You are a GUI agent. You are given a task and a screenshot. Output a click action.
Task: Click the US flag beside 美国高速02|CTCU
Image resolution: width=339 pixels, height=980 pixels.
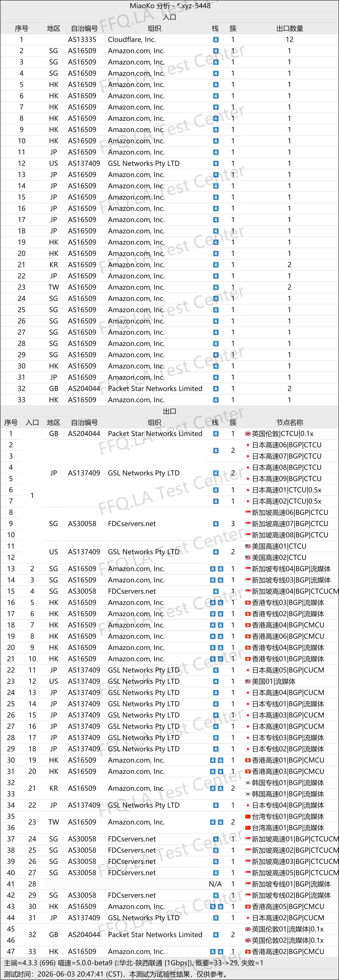pos(248,558)
